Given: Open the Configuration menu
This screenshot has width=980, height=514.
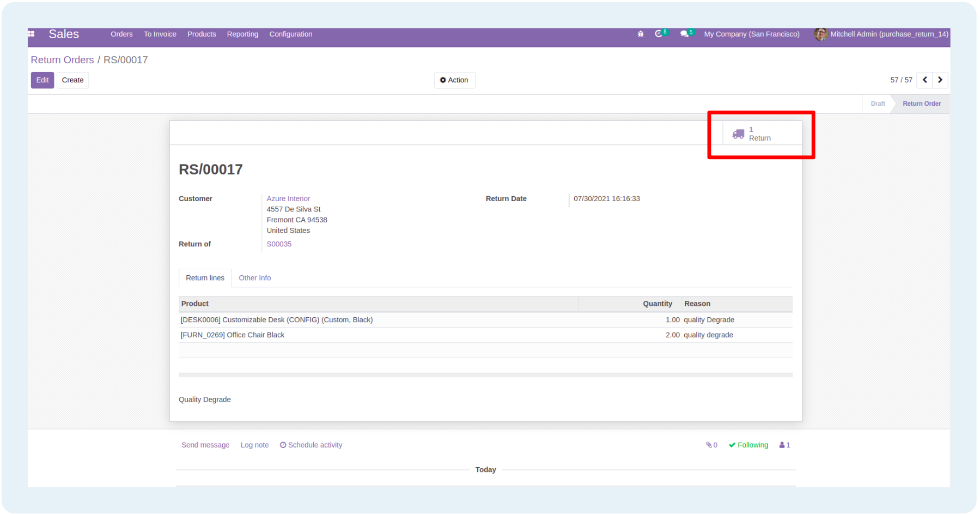Looking at the screenshot, I should pyautogui.click(x=291, y=34).
